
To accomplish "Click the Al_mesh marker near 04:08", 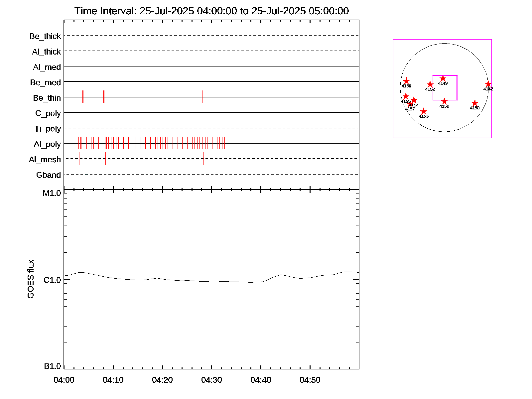I will tap(106, 159).
